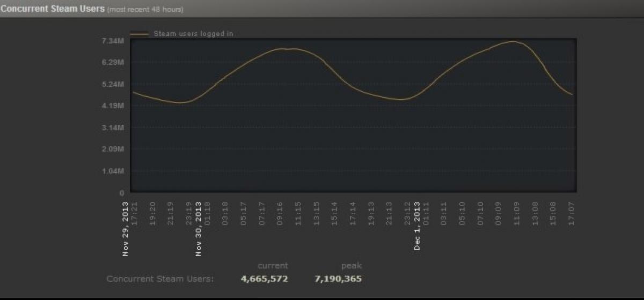Click the 3.14M y-axis label
Viewport: 644px width, 300px height.
(113, 128)
